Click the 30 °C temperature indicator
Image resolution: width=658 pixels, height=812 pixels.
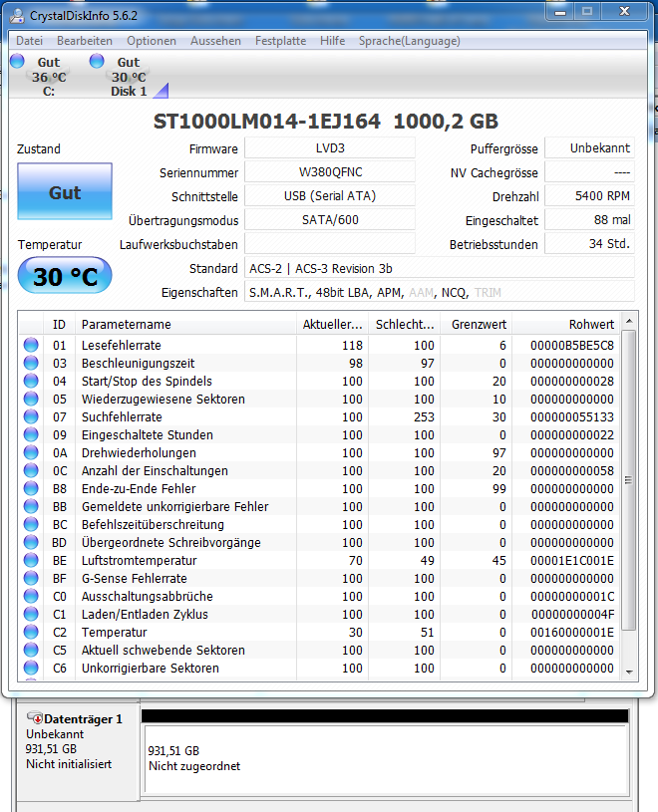point(65,276)
